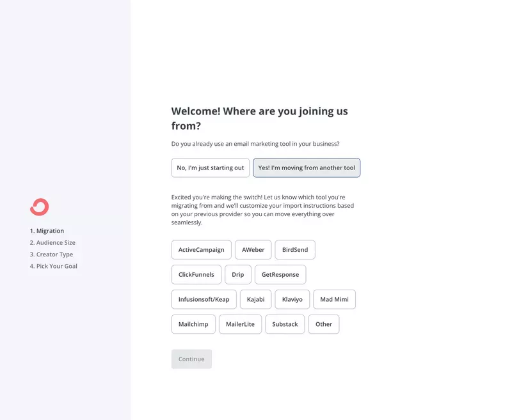Choose Infusionsoft/Keap option
Viewport: 512px width, 420px height.
click(204, 299)
